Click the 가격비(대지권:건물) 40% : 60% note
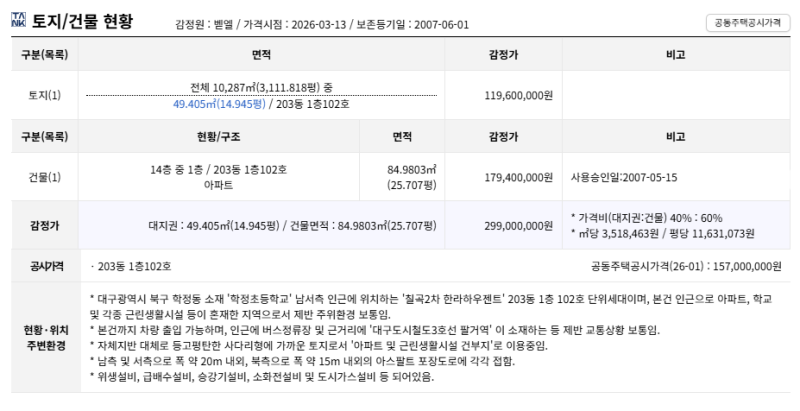This screenshot has height=411, width=800. (646, 218)
